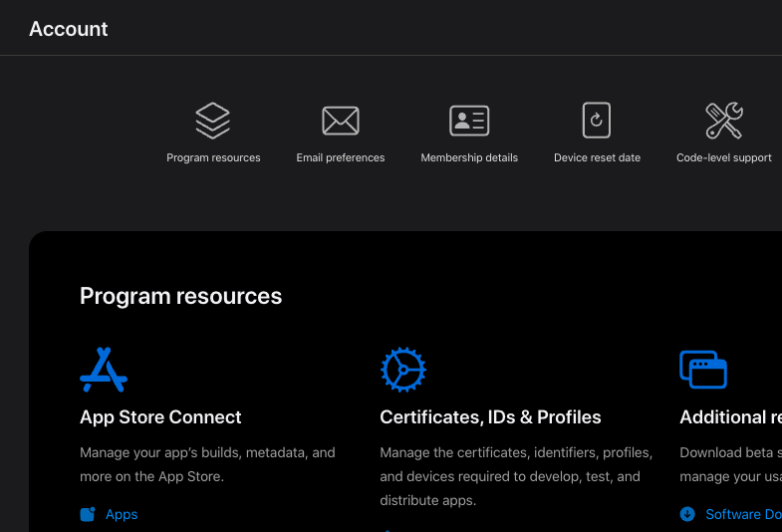Select the Code-level support nav label

724,157
